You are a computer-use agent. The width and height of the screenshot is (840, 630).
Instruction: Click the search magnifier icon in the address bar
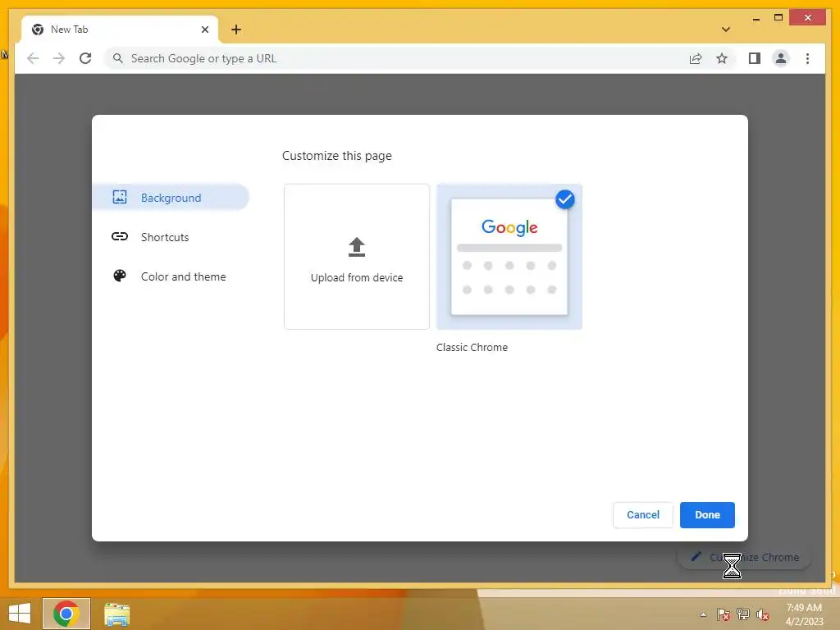tap(118, 58)
